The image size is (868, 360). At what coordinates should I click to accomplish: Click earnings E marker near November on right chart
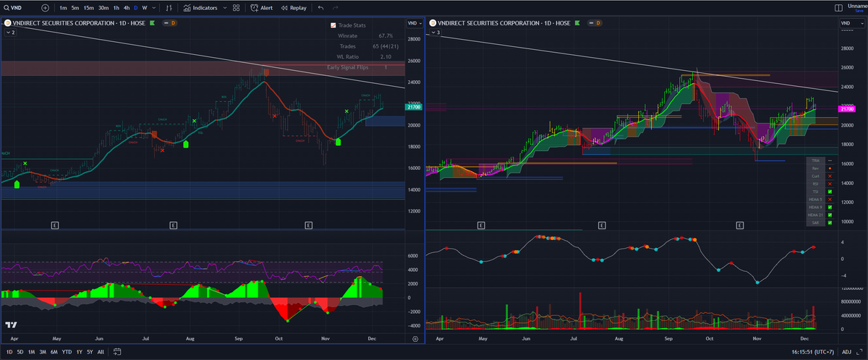click(x=740, y=226)
